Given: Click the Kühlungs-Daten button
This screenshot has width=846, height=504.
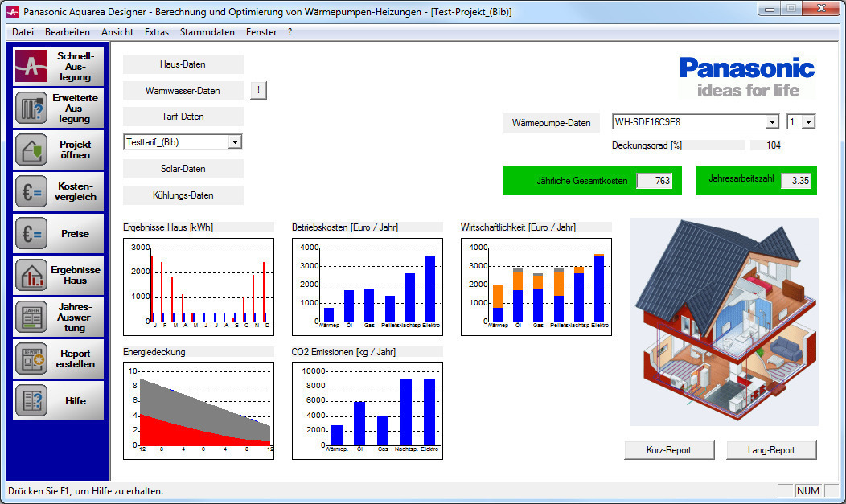Looking at the screenshot, I should (x=183, y=195).
